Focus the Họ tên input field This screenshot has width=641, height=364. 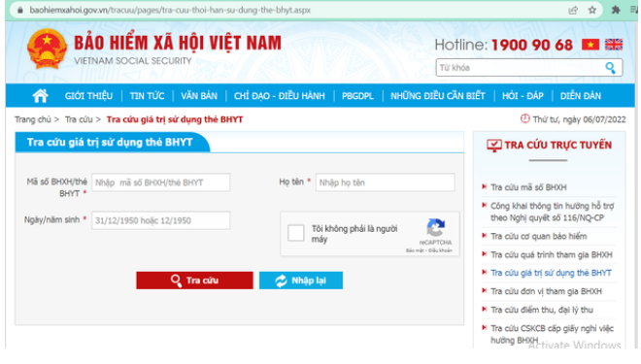point(386,182)
